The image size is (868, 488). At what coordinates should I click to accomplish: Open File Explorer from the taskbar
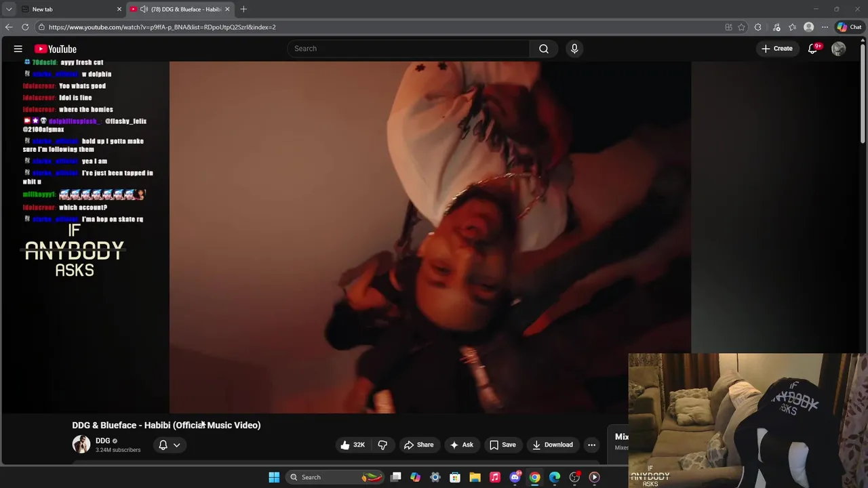click(475, 477)
